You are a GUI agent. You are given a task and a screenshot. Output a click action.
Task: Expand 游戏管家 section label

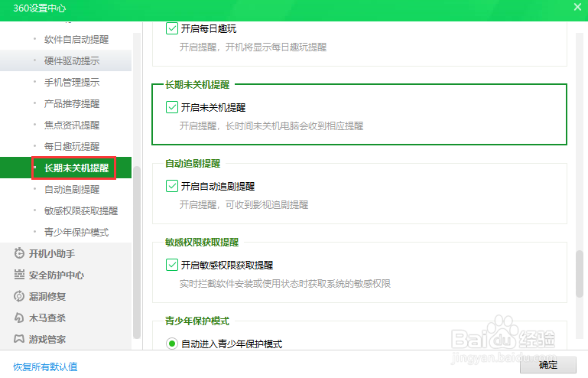[47, 339]
